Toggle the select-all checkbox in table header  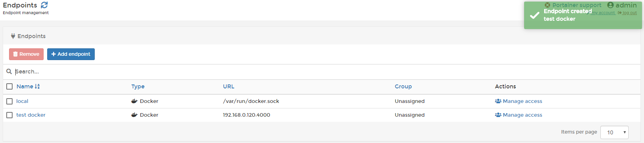9,86
